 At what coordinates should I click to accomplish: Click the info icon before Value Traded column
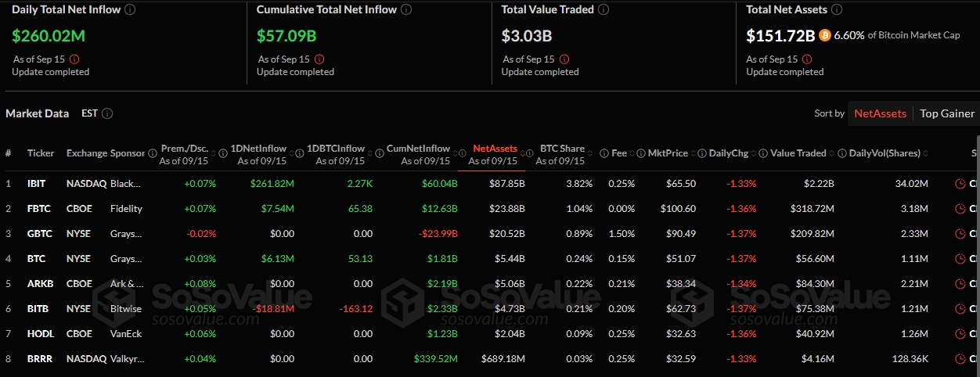pos(763,153)
